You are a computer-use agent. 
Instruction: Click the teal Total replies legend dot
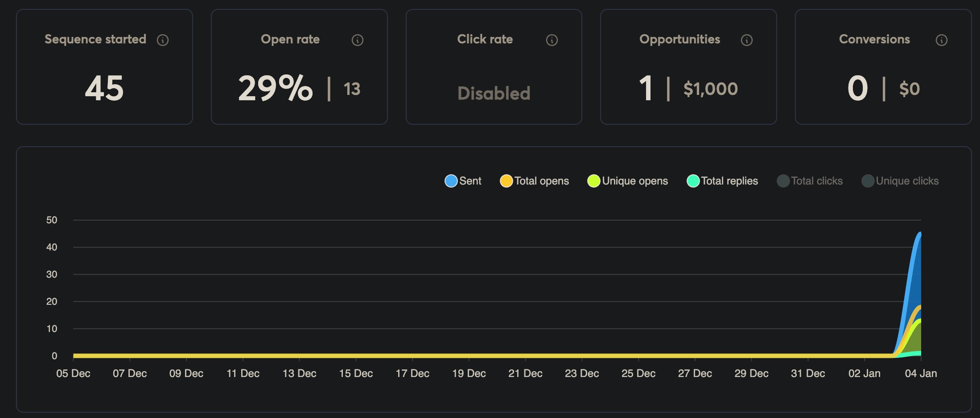point(693,181)
